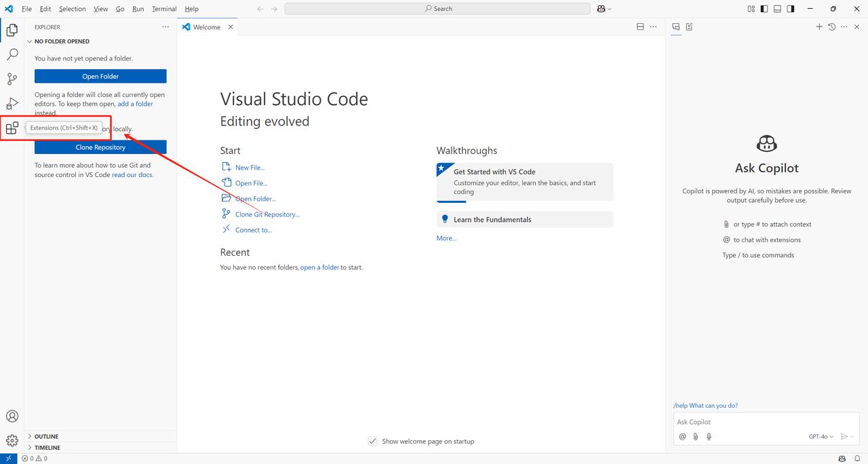Click the split editor layout icon
This screenshot has height=464, width=868.
point(640,27)
